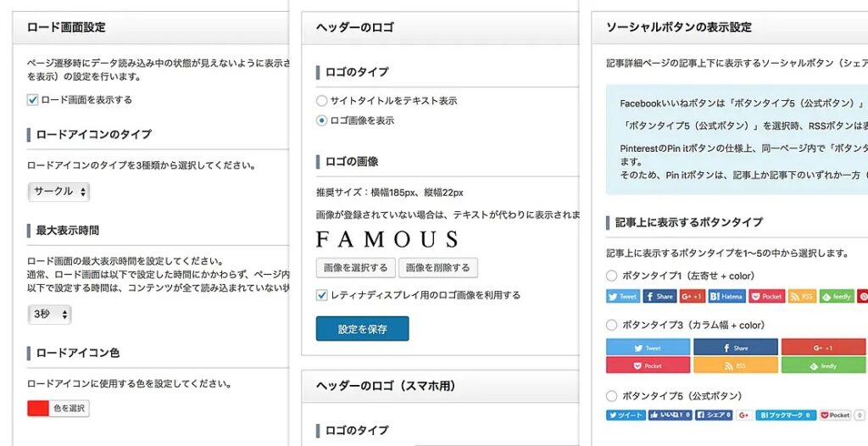Click the blue 設定を保存 button

point(363,328)
